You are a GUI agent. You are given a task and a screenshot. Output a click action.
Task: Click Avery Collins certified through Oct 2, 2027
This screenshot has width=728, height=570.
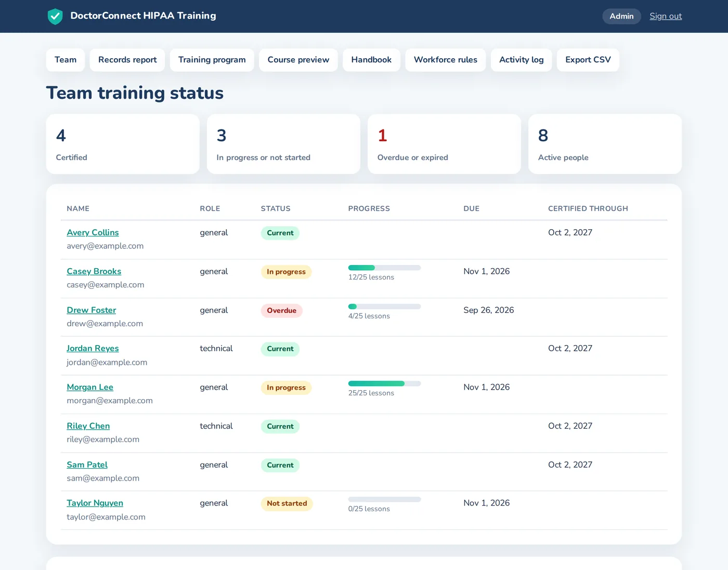pos(570,232)
